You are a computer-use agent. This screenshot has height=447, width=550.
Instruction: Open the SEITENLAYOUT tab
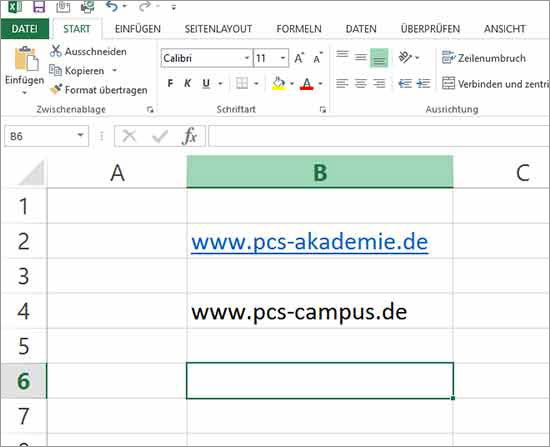pos(218,29)
